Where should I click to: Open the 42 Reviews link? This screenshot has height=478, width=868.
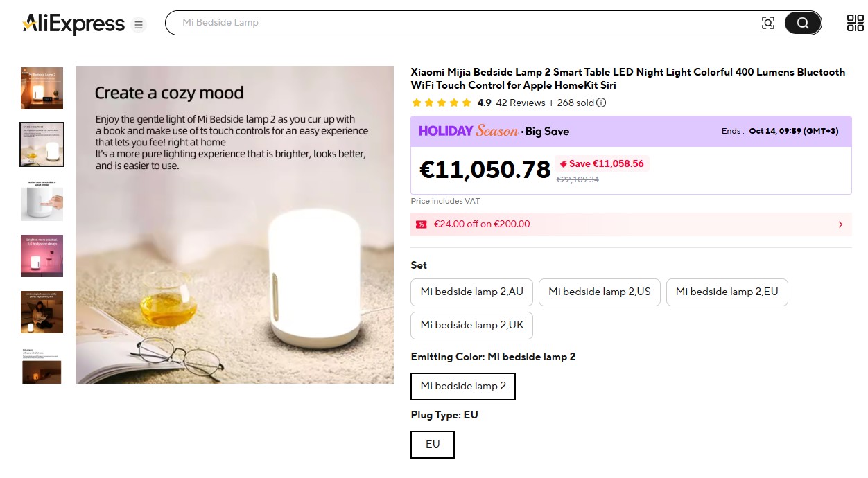(521, 103)
